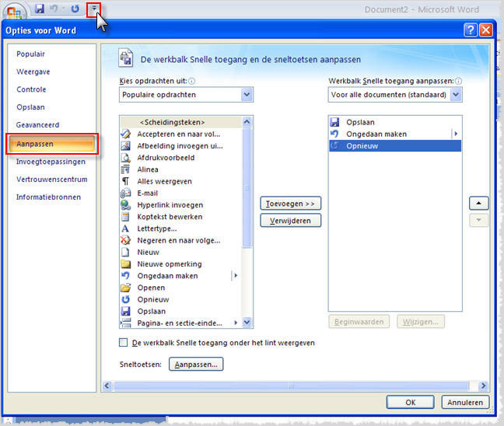This screenshot has height=426, width=504.
Task: Click the Undo icon in the title bar toolbar
Action: coord(54,9)
